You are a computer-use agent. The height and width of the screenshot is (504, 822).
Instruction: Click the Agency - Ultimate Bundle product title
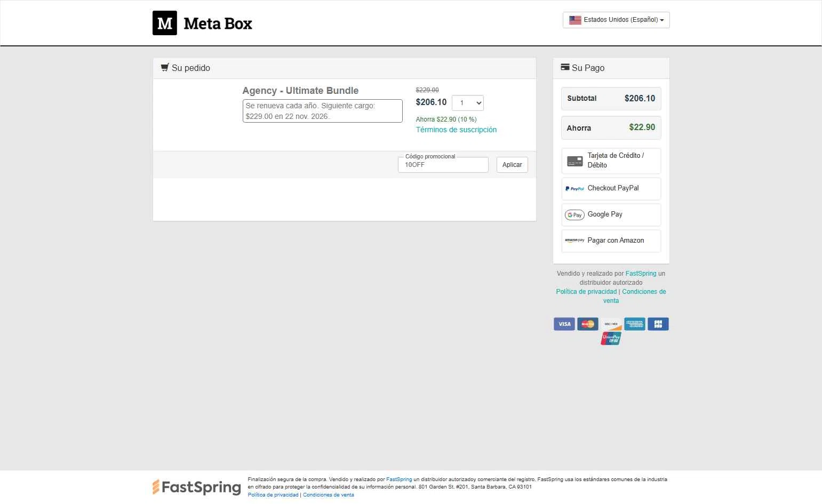pyautogui.click(x=300, y=91)
